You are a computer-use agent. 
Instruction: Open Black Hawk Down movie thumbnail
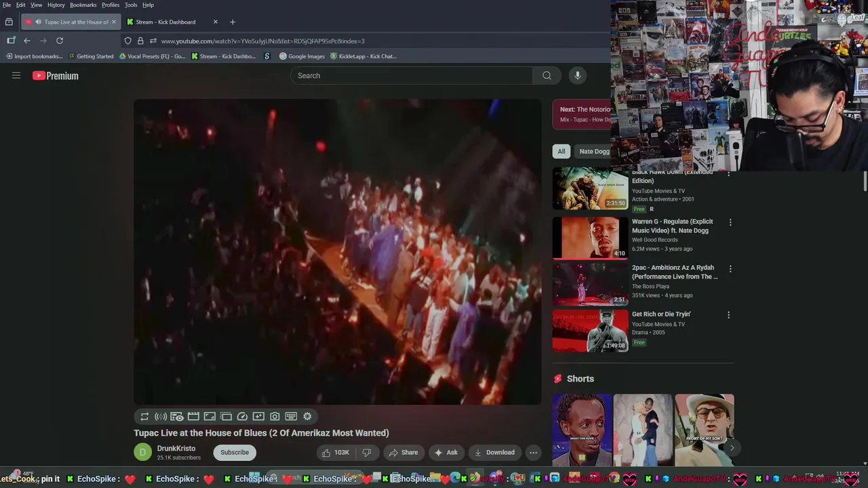pyautogui.click(x=590, y=189)
